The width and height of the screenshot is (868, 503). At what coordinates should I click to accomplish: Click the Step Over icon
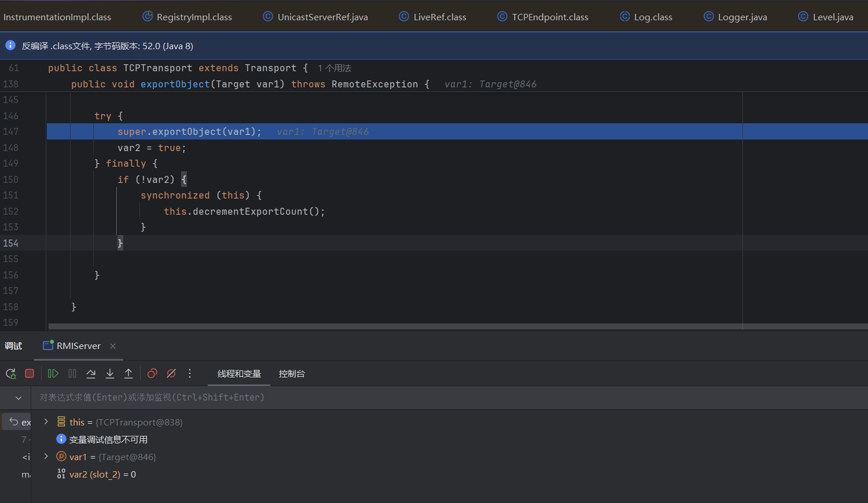click(x=91, y=374)
